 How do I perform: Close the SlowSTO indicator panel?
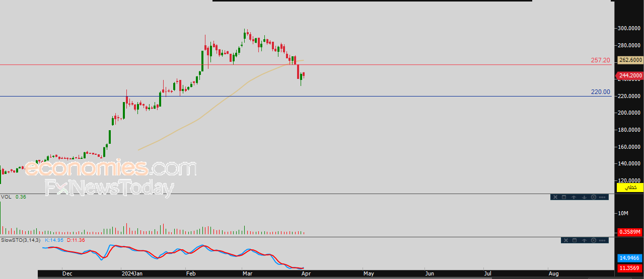pyautogui.click(x=566, y=240)
